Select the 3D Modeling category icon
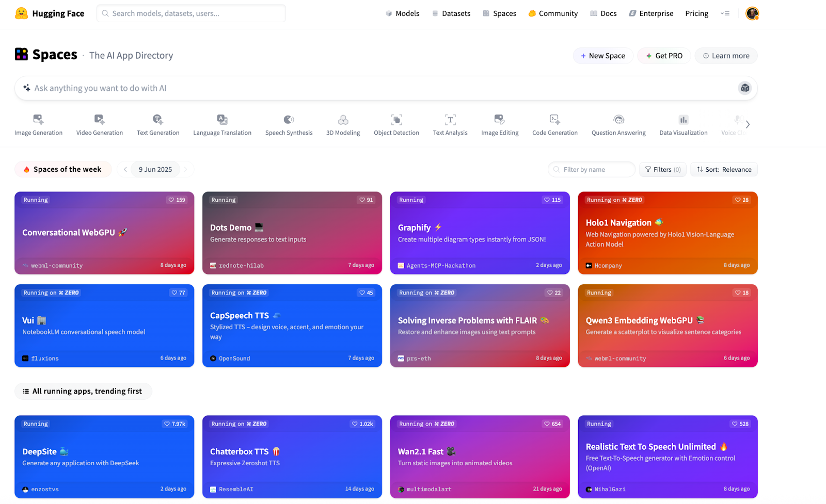This screenshot has width=826, height=504. tap(342, 119)
